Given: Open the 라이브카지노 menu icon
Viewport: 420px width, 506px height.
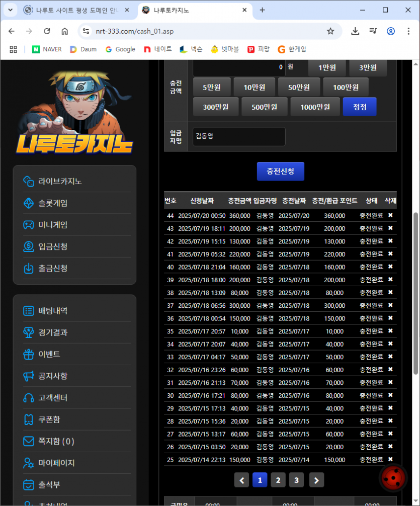Looking at the screenshot, I should 28,182.
